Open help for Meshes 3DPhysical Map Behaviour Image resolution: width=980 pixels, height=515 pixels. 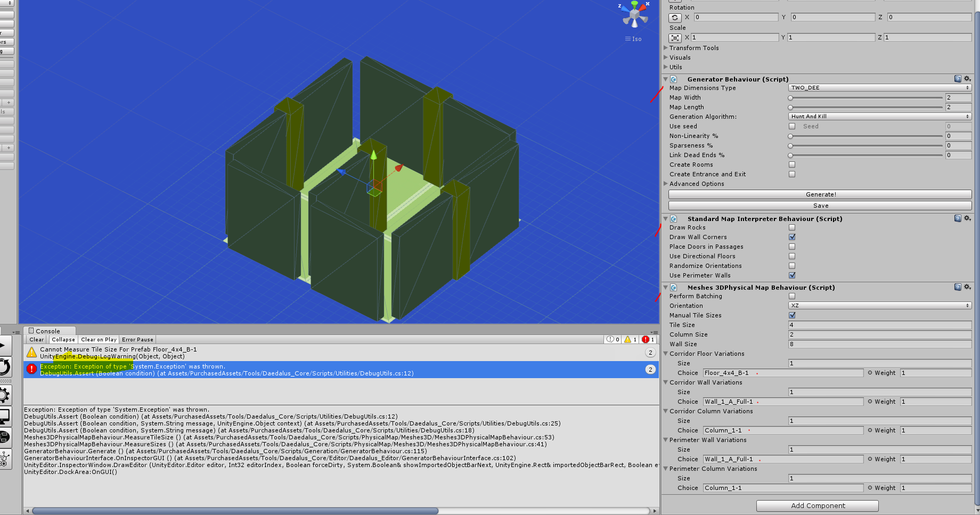tap(958, 287)
